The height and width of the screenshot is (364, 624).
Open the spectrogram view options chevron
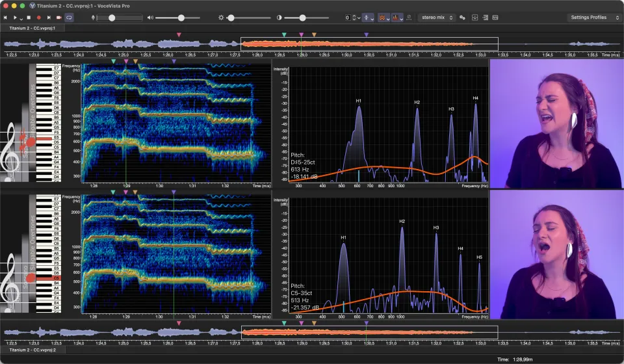point(388,19)
